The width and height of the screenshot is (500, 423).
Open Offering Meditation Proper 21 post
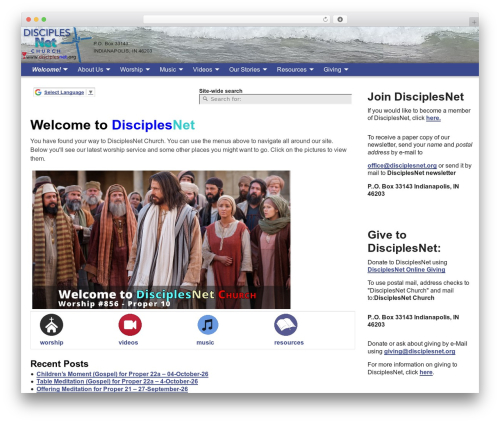click(x=112, y=389)
